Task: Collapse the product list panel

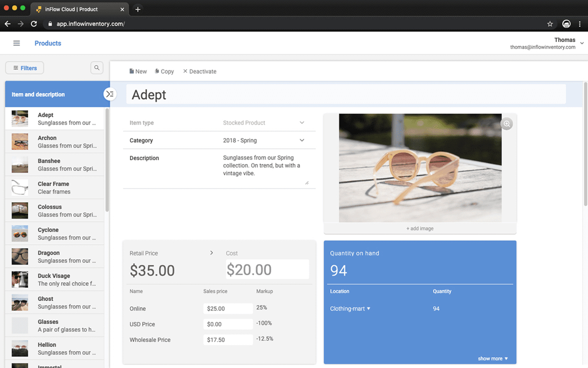Action: tap(110, 94)
